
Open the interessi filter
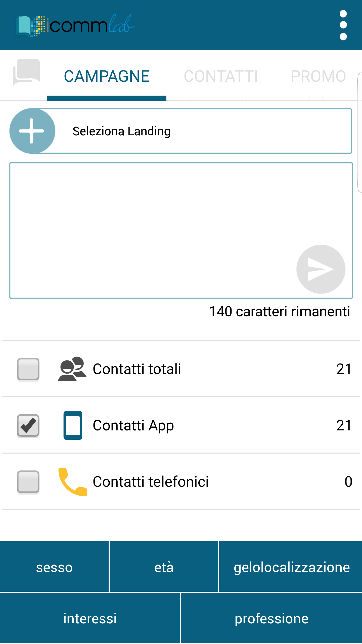point(90,618)
